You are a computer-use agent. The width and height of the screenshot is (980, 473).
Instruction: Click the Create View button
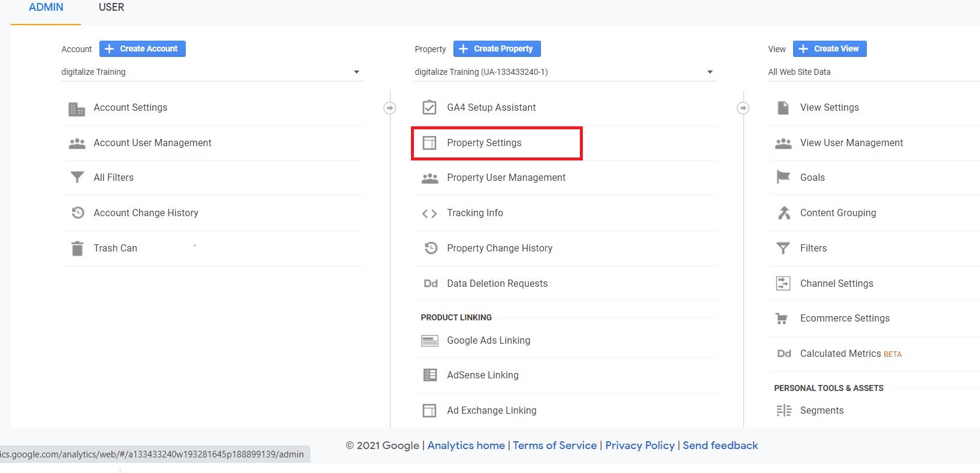(x=830, y=48)
